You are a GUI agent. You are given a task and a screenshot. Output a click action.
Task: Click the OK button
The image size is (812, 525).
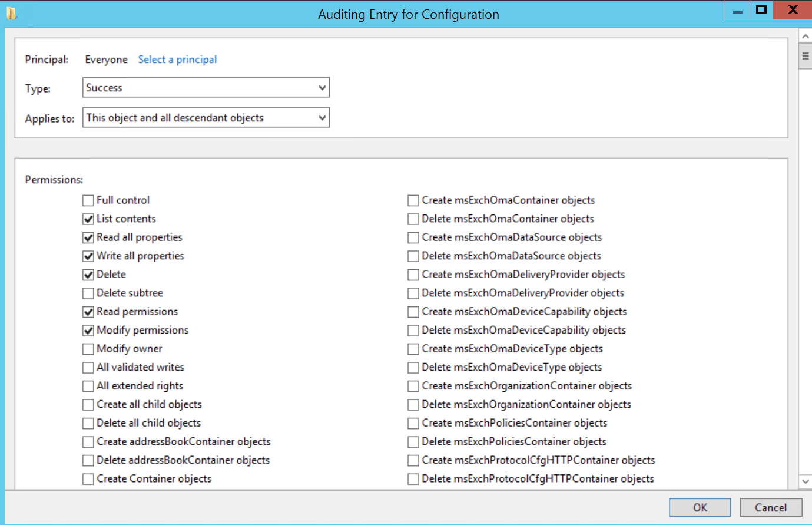[x=700, y=507]
